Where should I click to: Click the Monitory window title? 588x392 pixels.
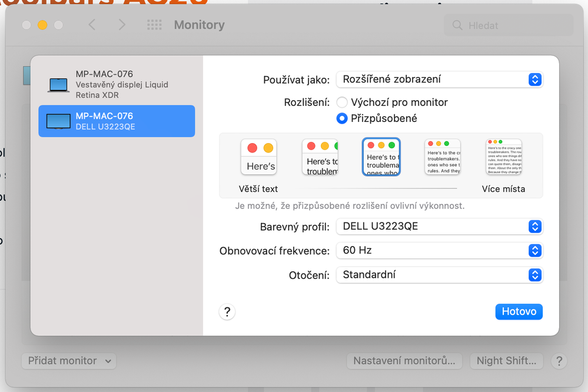[x=198, y=25]
